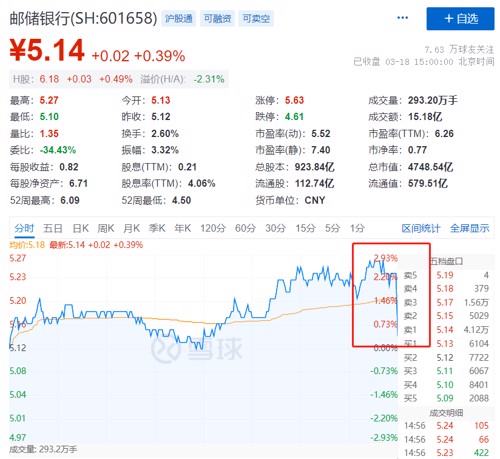
Task: Click the 市盈率(动) value 5.52
Action: point(321,134)
